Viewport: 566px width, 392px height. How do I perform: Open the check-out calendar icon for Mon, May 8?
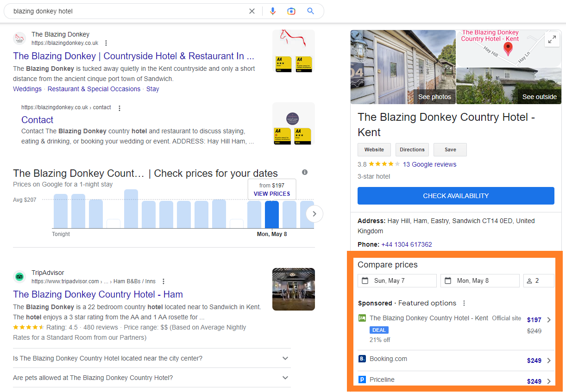[x=449, y=280]
